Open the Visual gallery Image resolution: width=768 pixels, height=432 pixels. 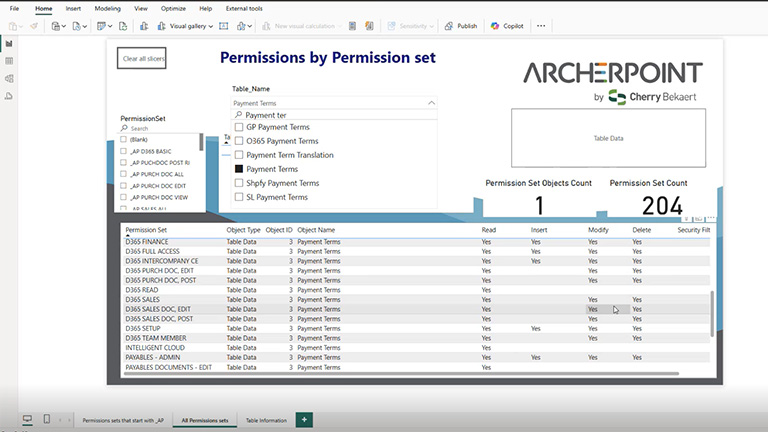pyautogui.click(x=184, y=26)
